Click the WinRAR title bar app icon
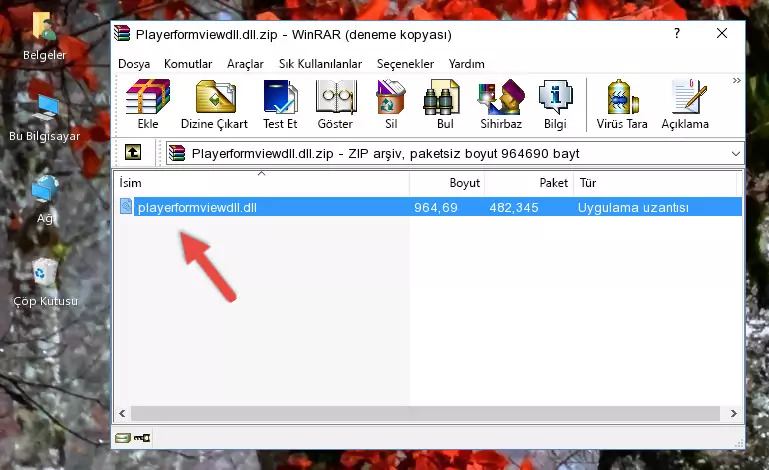Screen dimensions: 769x470 point(122,34)
